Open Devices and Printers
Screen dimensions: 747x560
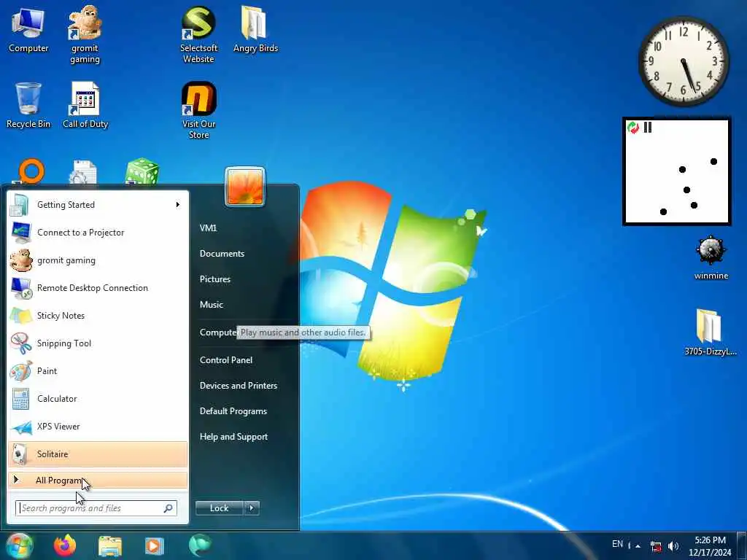point(239,385)
